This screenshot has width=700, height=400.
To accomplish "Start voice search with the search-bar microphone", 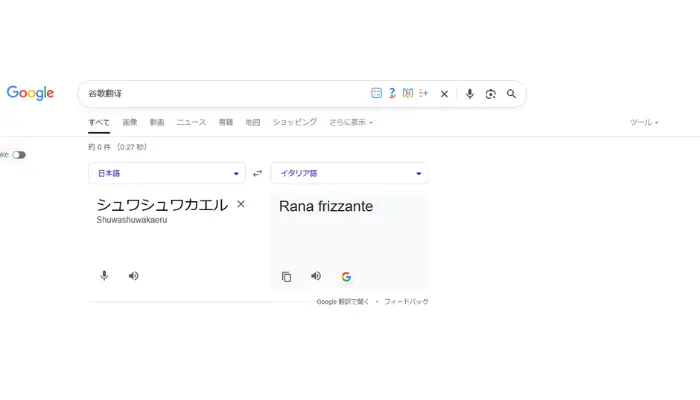I will pos(470,94).
